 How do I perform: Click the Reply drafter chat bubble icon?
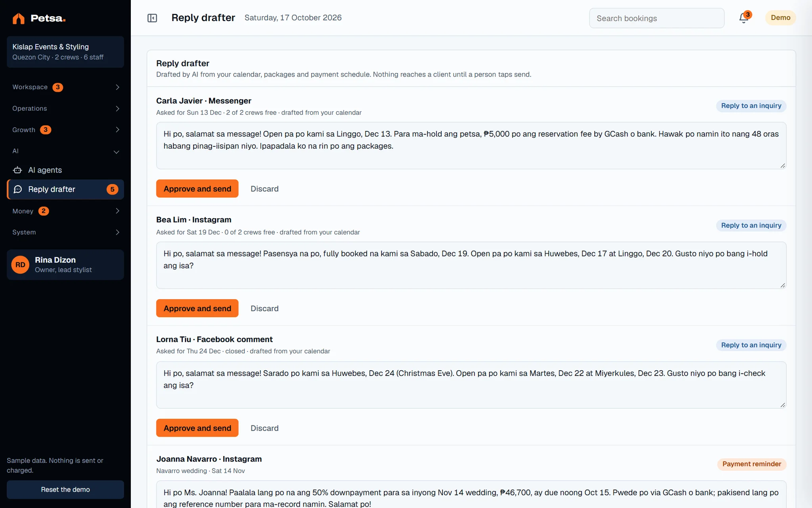(18, 189)
